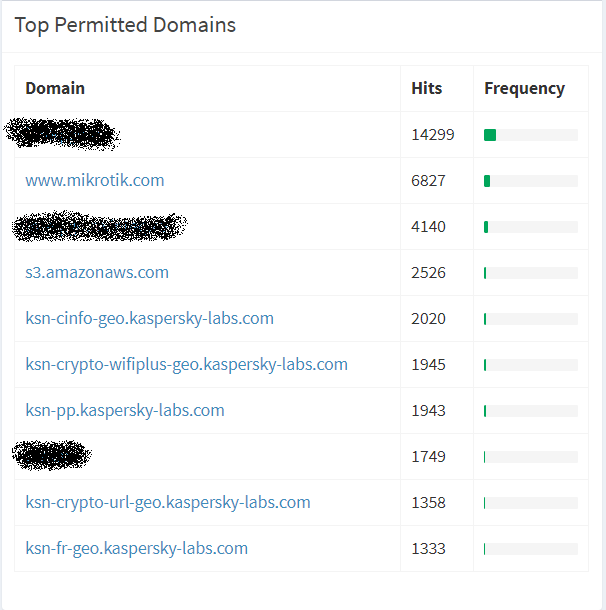Image resolution: width=606 pixels, height=610 pixels.
Task: Click the 2526 hits value
Action: click(x=428, y=272)
